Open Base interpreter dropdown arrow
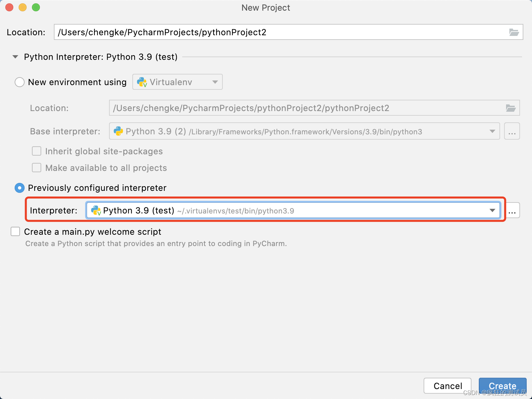532x399 pixels. 492,131
